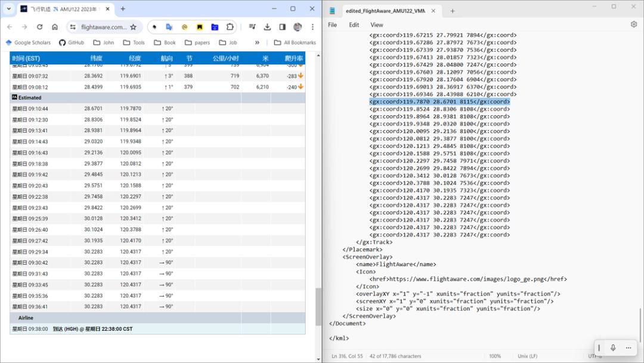Screen dimensions: 644x363
Task: Click the logo_ge.png href line
Action: tap(468, 279)
